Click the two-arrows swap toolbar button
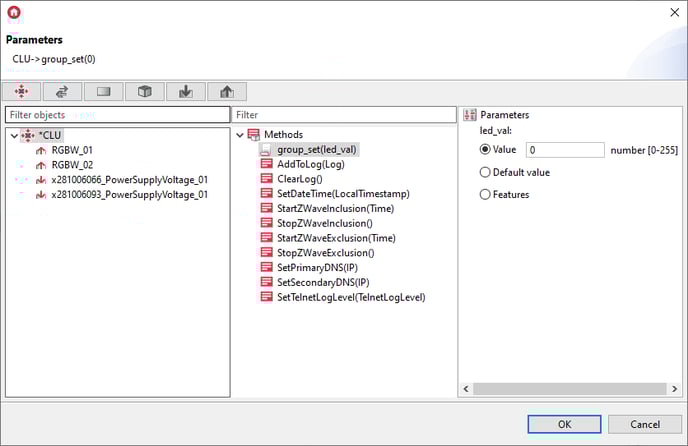The image size is (688, 446). 63,92
